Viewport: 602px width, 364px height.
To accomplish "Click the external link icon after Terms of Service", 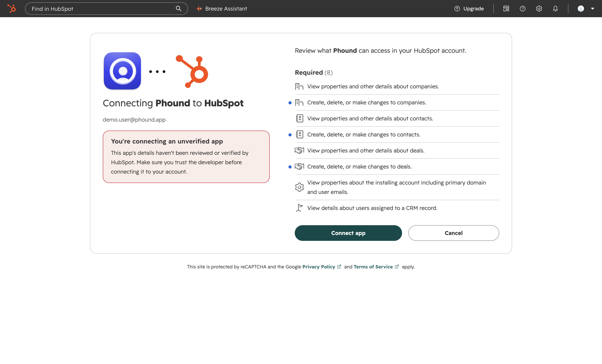I will [x=397, y=266].
